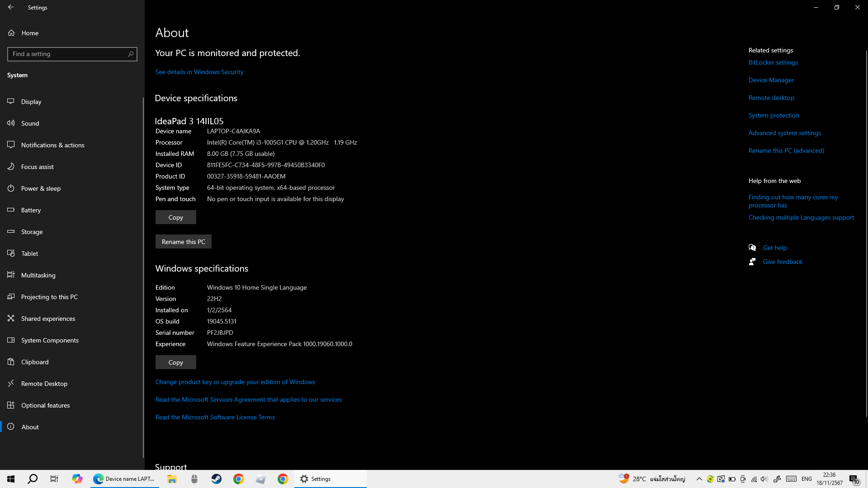Image resolution: width=868 pixels, height=488 pixels.
Task: Click the Get help chat icon
Action: click(x=752, y=248)
